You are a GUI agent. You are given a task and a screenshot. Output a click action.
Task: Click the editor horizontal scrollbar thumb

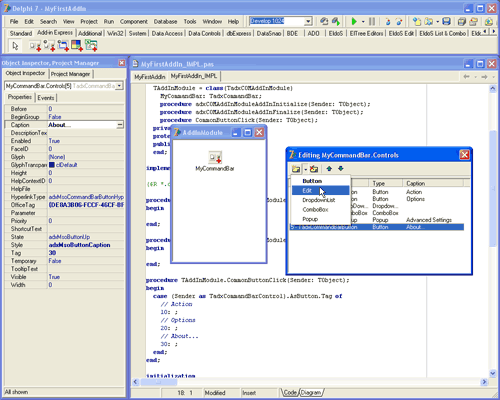158,382
